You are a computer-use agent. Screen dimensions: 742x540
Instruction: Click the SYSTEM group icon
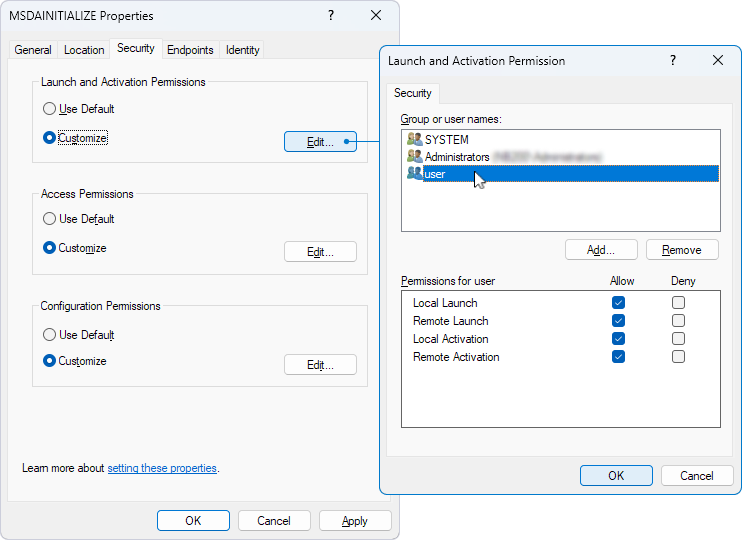[x=415, y=139]
